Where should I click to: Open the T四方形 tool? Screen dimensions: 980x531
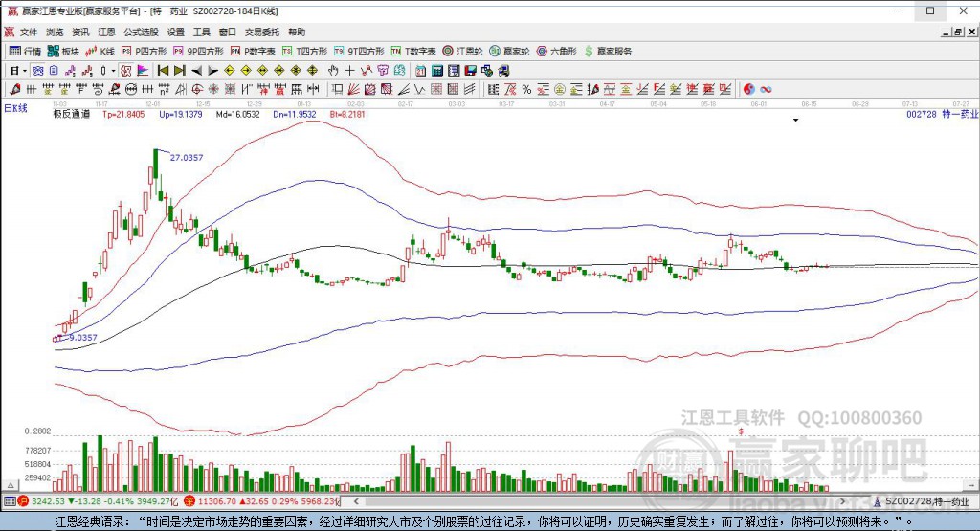click(304, 52)
